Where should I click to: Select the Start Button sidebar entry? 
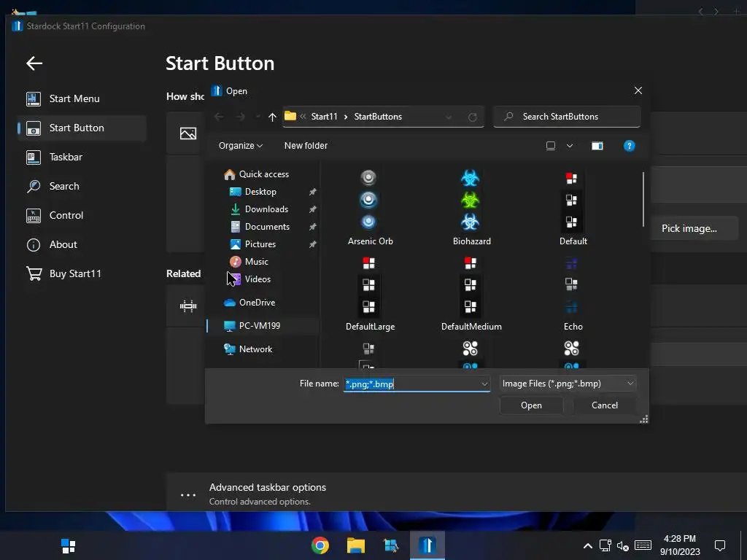point(81,128)
